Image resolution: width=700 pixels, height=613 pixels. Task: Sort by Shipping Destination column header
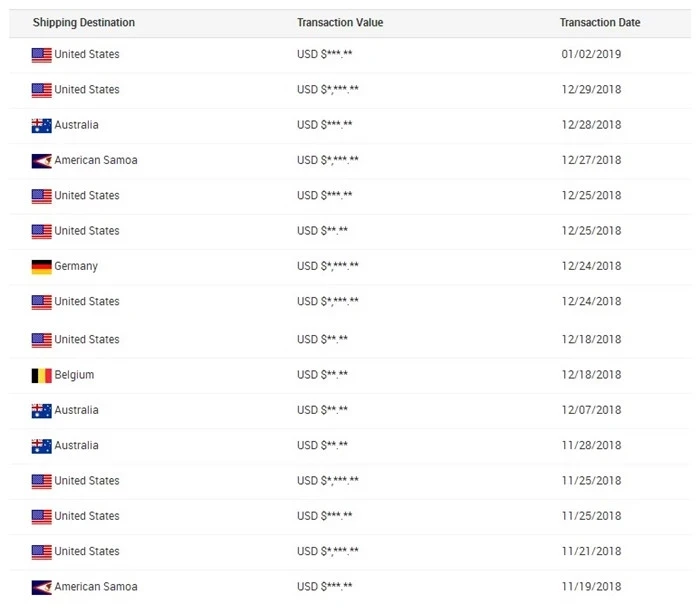83,22
